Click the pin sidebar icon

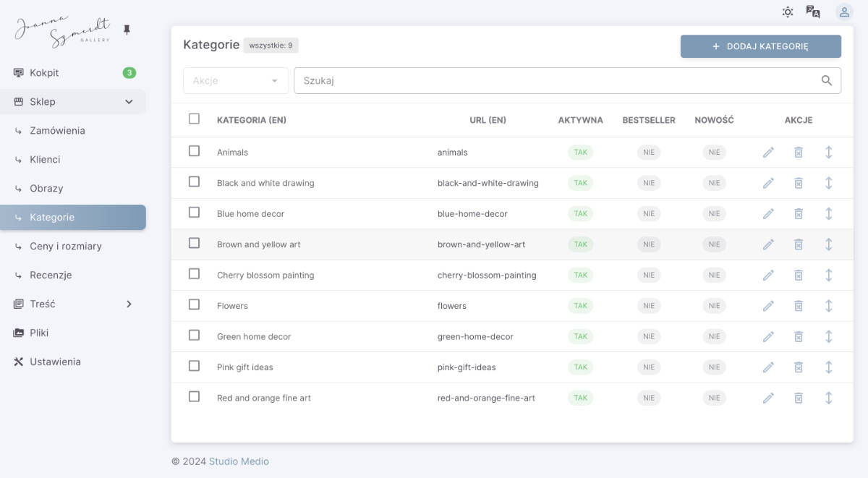[x=127, y=30]
